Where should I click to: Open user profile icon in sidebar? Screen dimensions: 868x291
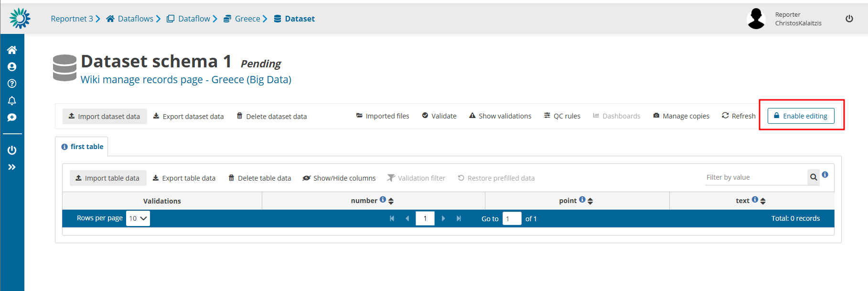(12, 67)
